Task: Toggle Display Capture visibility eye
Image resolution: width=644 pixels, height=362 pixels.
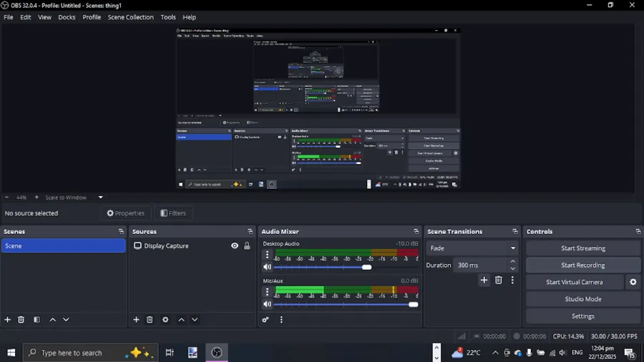Action: point(235,246)
